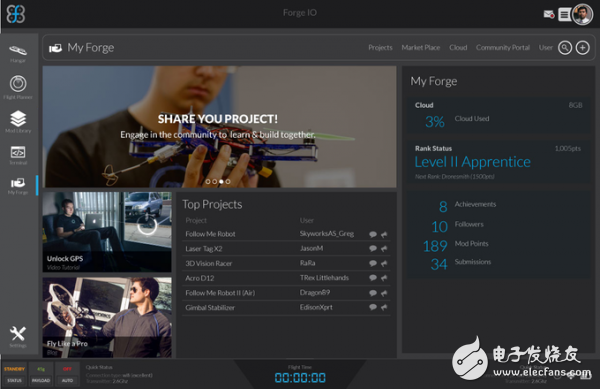Viewport: 600px width, 389px height.
Task: Click the STANDBY status indicator
Action: pyautogui.click(x=15, y=369)
